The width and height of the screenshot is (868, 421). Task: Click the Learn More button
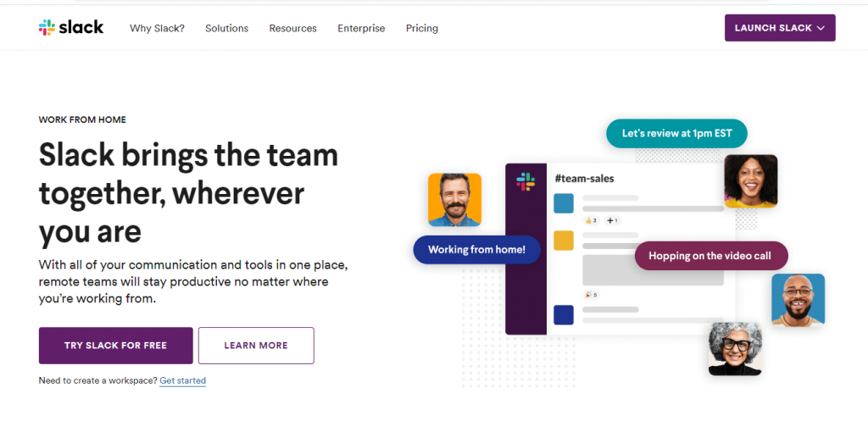tap(256, 346)
